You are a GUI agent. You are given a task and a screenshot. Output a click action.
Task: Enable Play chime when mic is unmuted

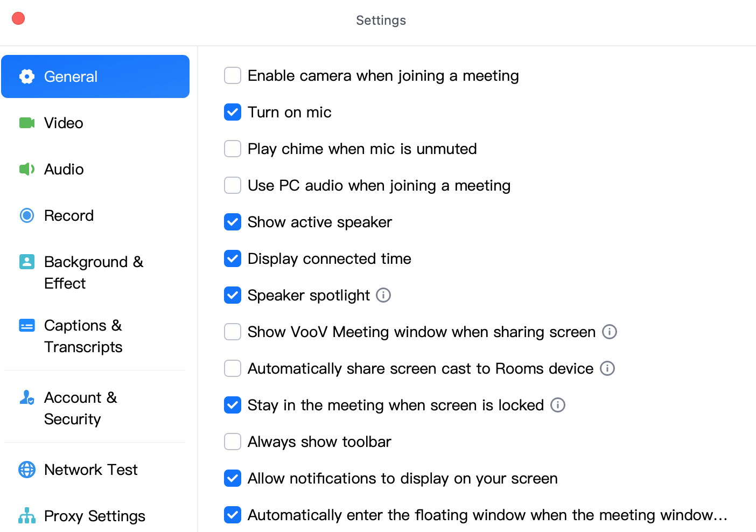[232, 149]
